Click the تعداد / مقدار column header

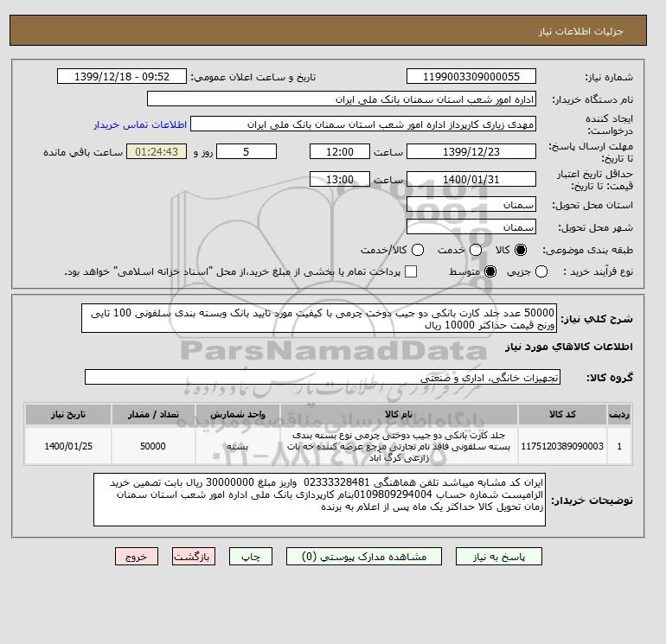tap(153, 414)
